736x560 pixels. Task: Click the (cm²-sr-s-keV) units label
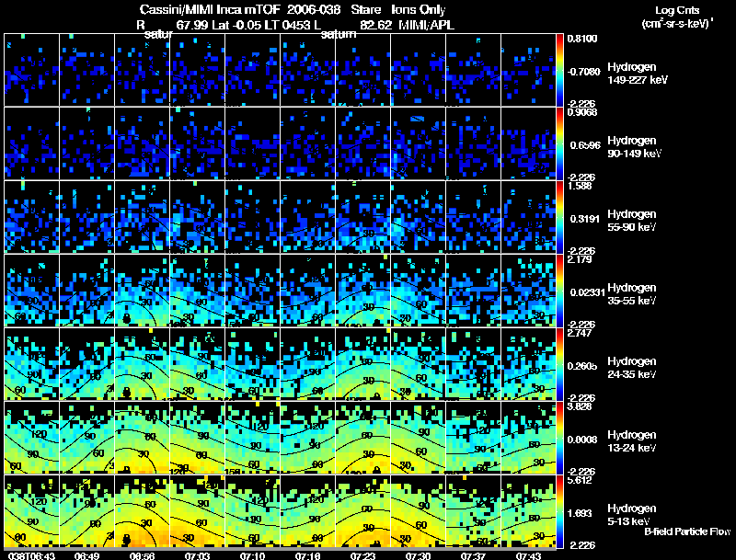coord(677,23)
